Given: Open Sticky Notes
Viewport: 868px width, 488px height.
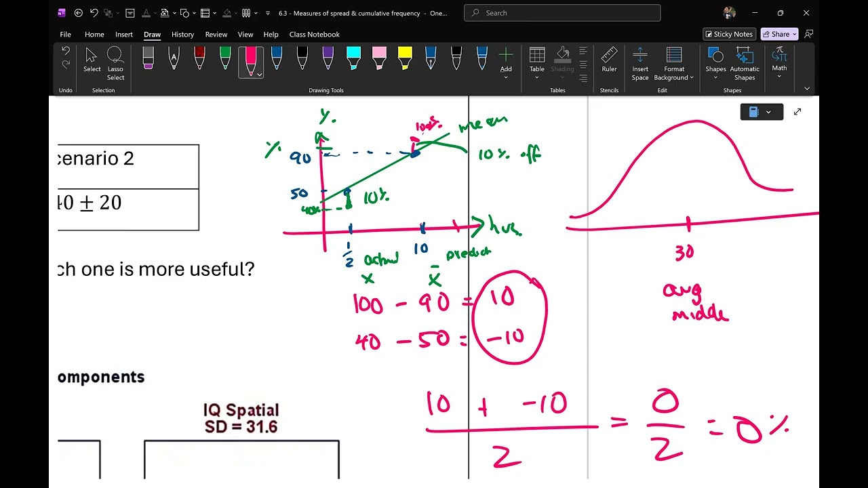Looking at the screenshot, I should (729, 34).
